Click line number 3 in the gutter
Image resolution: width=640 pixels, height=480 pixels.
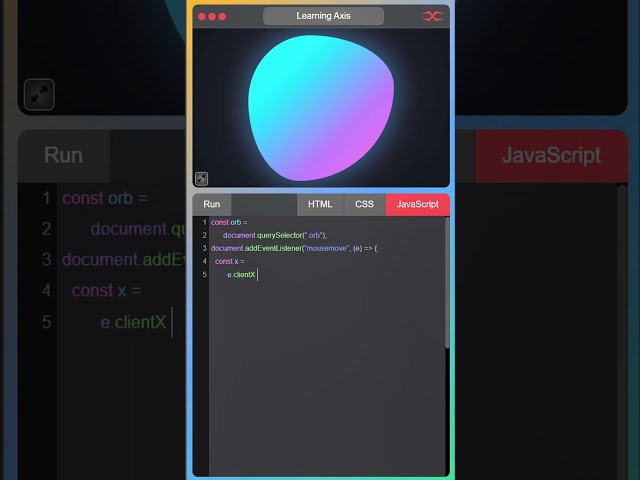[204, 248]
